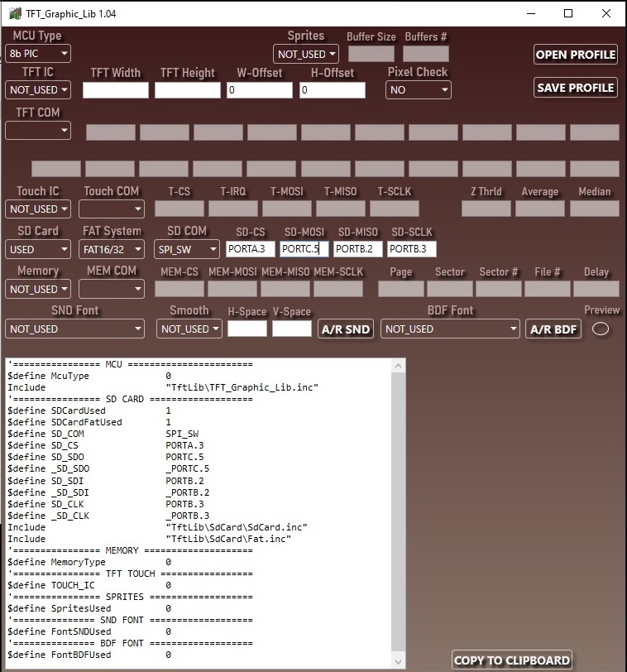Open the SND Font dropdown
Viewport: 627px width, 672px height.
(x=74, y=329)
